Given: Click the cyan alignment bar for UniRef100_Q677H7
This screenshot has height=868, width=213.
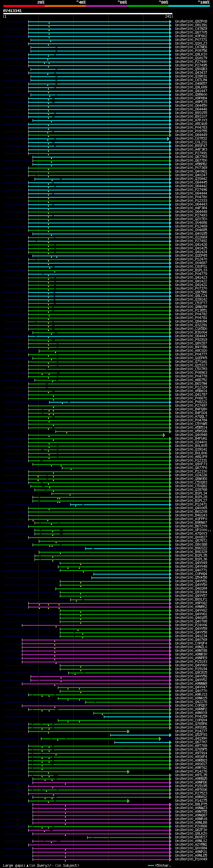Looking at the screenshot, I should pos(143,742).
